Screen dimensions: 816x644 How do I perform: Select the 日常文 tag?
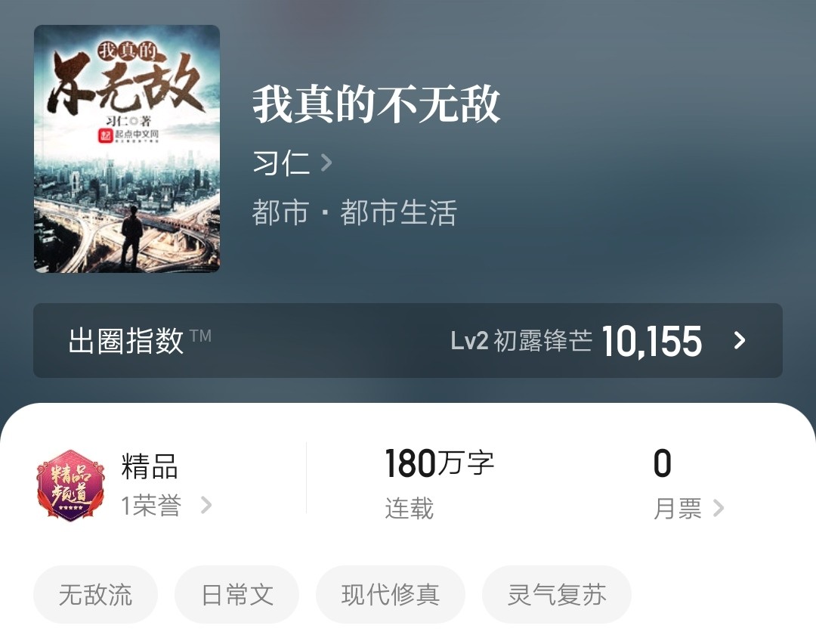[236, 595]
